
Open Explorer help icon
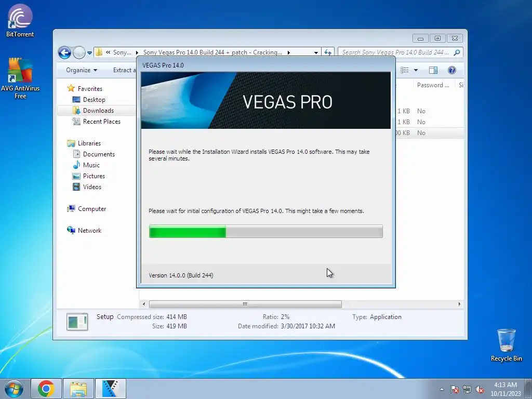(451, 70)
